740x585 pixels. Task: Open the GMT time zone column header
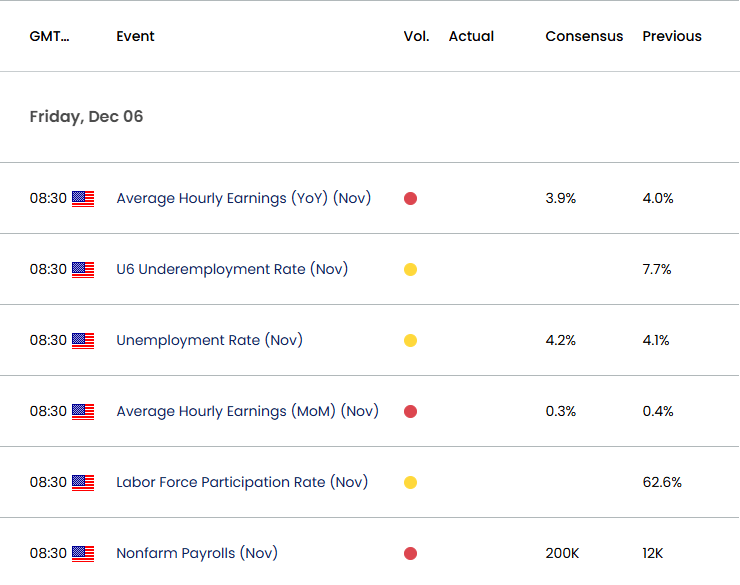click(50, 36)
